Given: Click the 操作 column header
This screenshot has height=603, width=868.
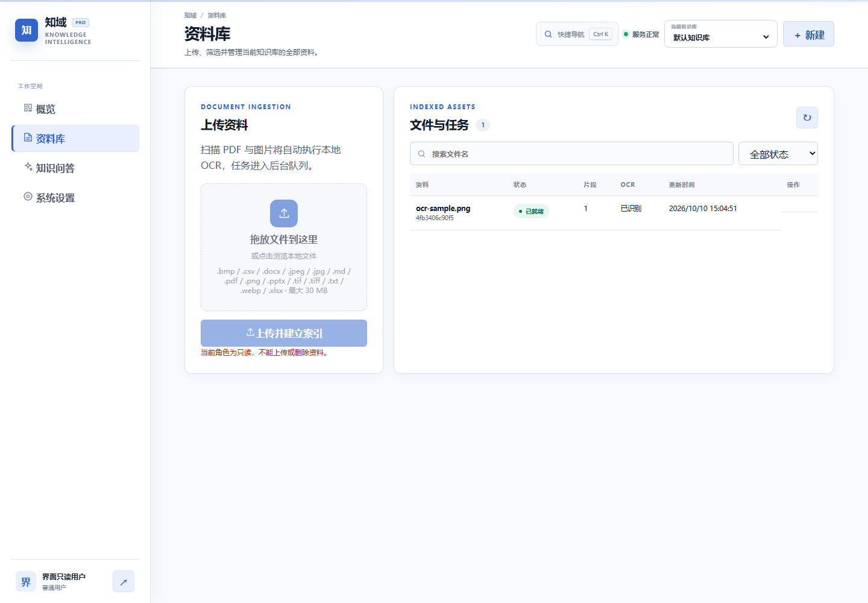Looking at the screenshot, I should (793, 185).
